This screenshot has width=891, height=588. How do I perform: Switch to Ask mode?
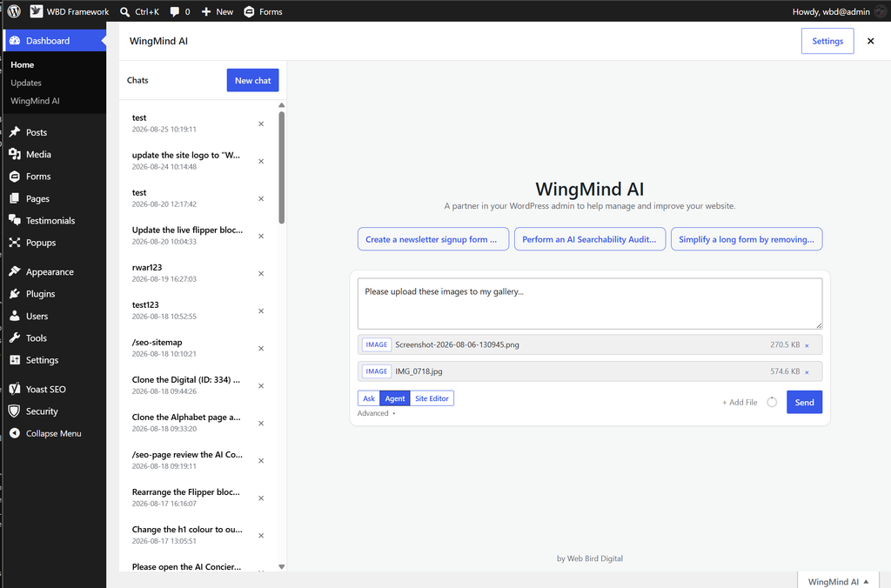pos(369,398)
